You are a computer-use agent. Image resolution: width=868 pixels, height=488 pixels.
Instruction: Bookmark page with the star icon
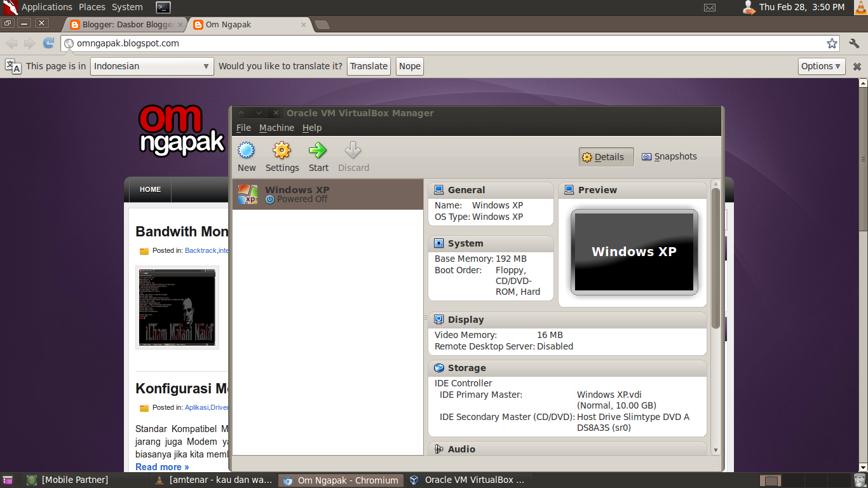pos(832,43)
